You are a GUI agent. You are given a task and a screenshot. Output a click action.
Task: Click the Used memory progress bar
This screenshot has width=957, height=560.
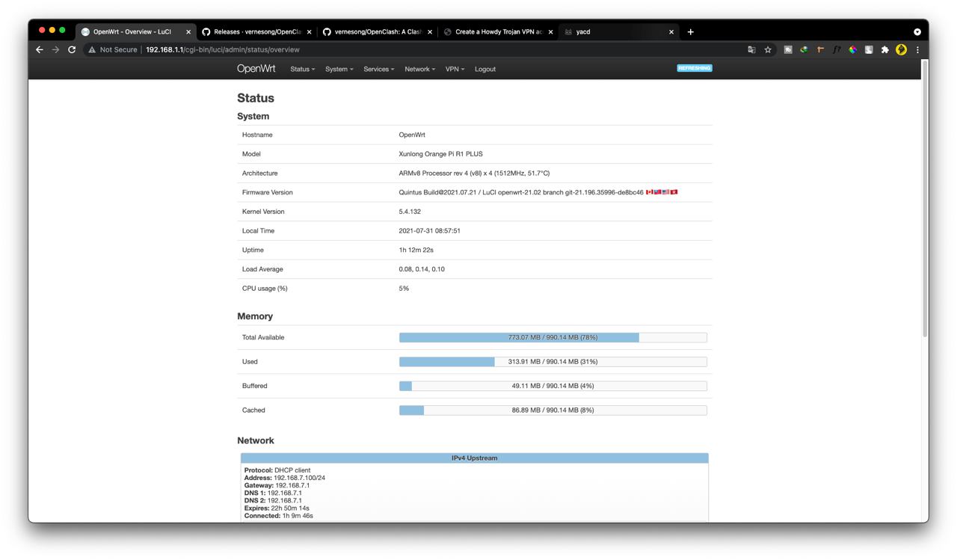pos(553,362)
